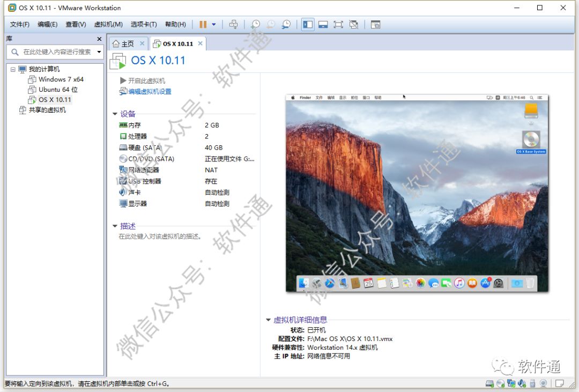Click the webcam status bar icon
This screenshot has width=579, height=392.
(x=543, y=383)
